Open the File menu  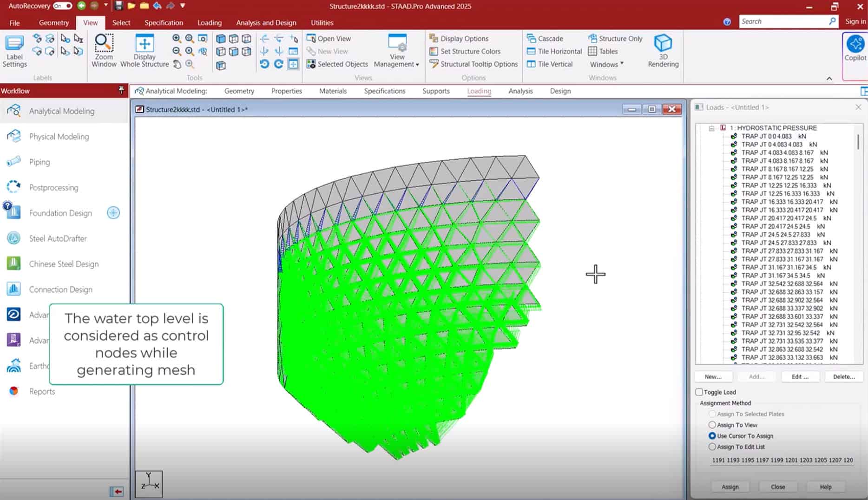pos(15,22)
